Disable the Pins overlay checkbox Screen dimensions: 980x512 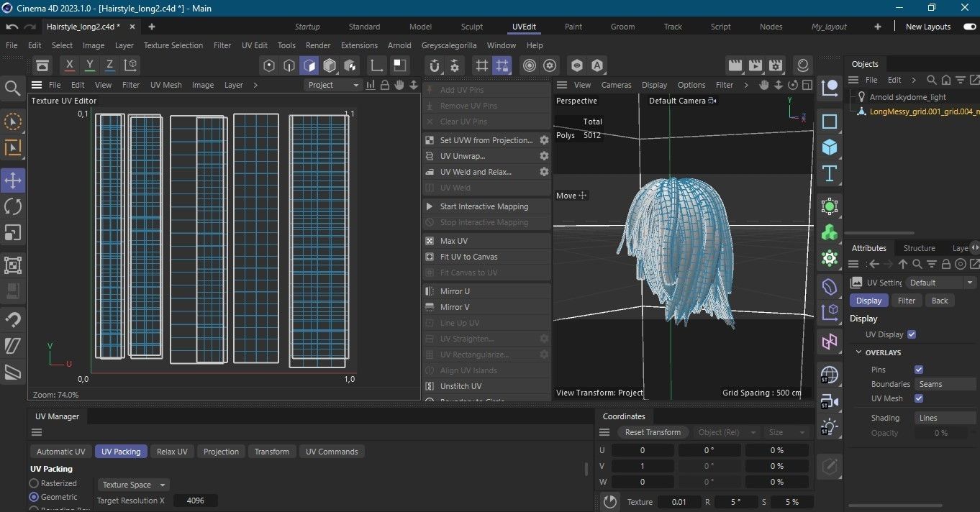(x=918, y=370)
